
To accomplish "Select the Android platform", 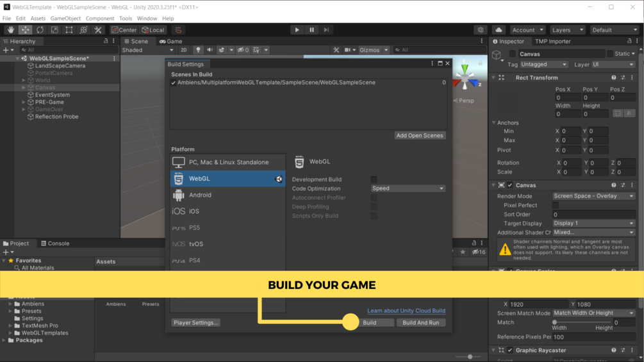I will click(228, 195).
